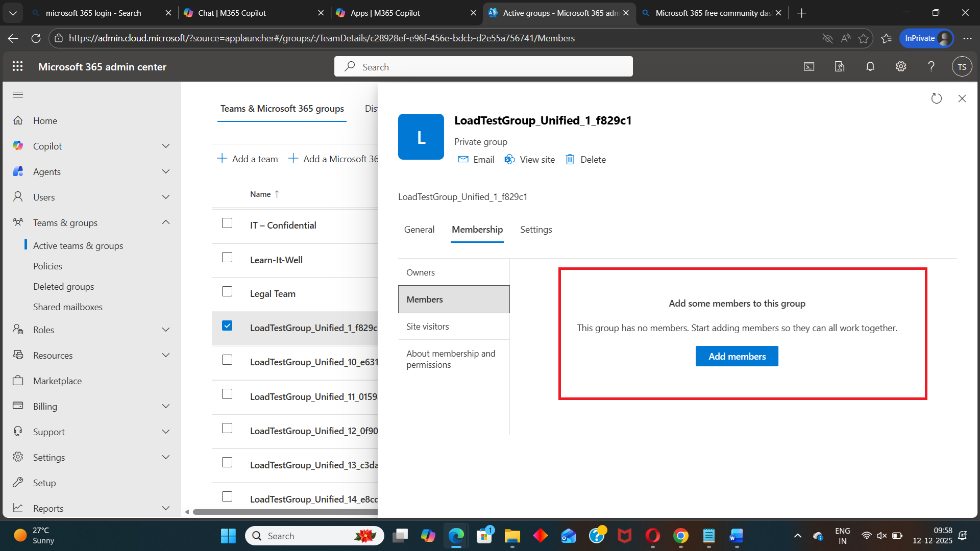Click the Add members button

737,356
